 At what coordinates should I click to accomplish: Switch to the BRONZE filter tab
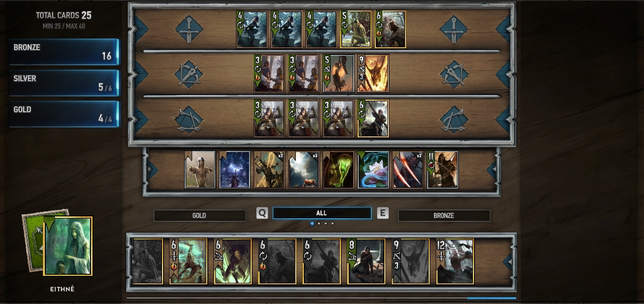444,215
